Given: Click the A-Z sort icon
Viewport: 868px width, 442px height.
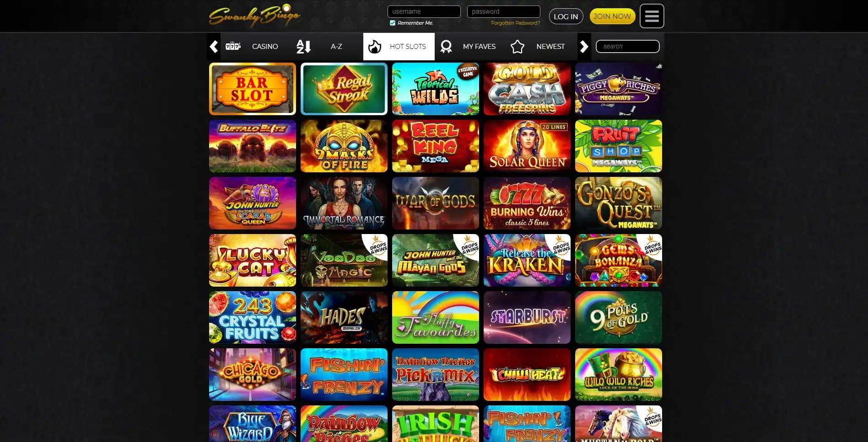Looking at the screenshot, I should point(304,46).
